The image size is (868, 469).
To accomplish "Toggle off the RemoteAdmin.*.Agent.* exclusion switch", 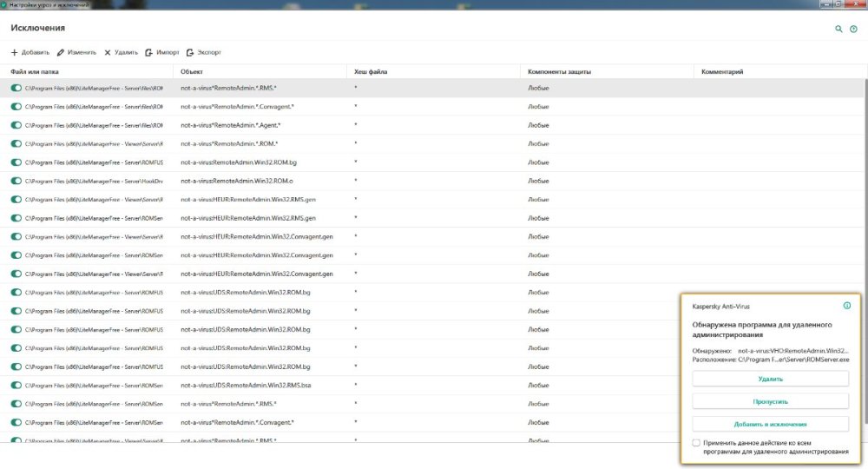I will (16, 125).
